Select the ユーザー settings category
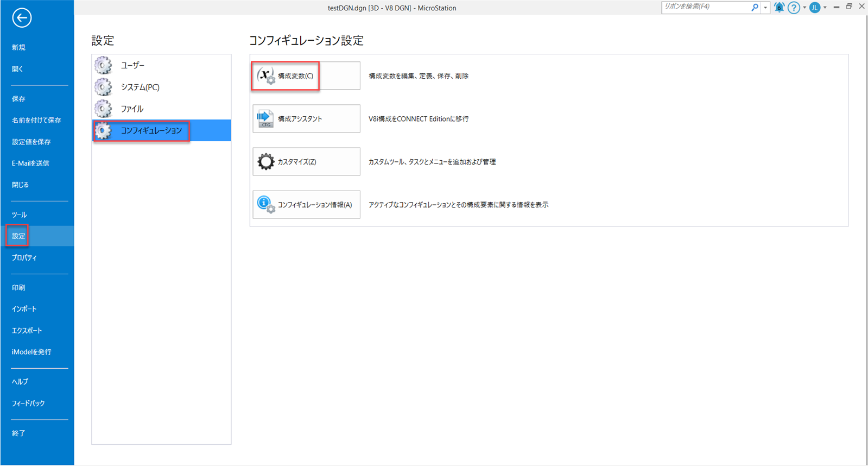This screenshot has height=466, width=868. tap(161, 65)
